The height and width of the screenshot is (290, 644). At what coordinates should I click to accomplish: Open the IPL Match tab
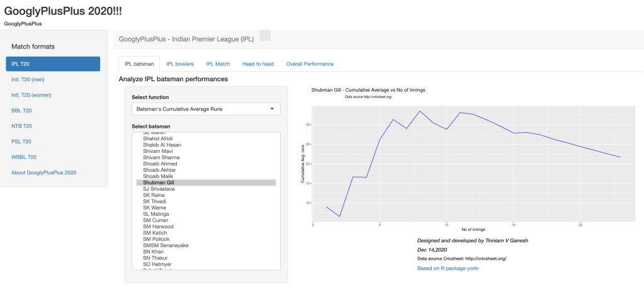pos(218,64)
